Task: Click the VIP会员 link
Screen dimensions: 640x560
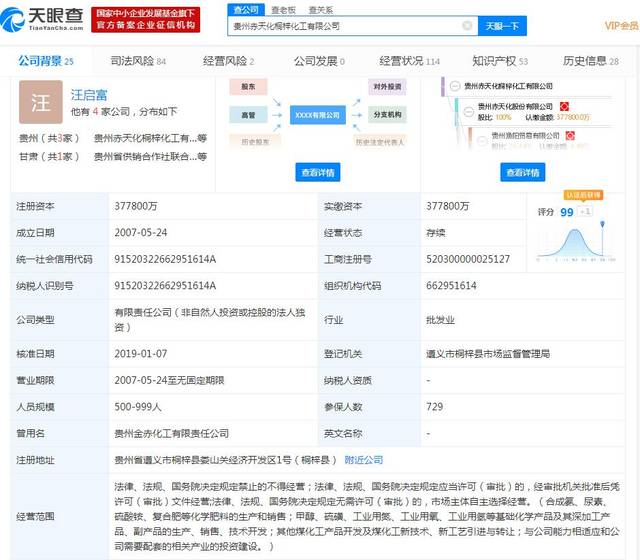Action: click(x=622, y=26)
